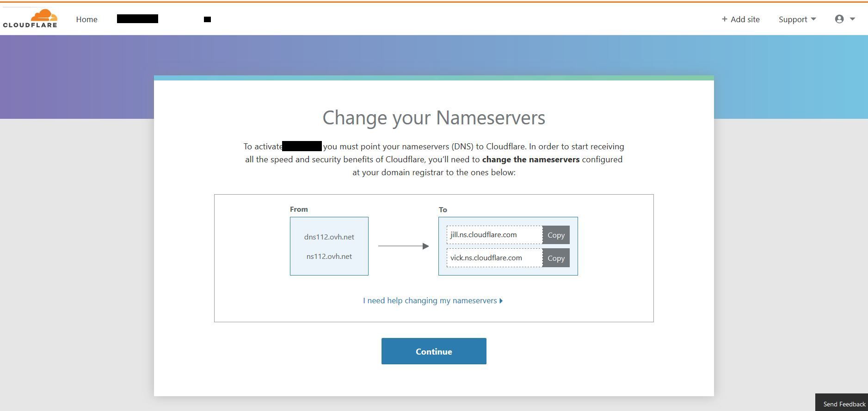Open the Support dropdown menu
Viewport: 868px width, 411px height.
pyautogui.click(x=797, y=19)
